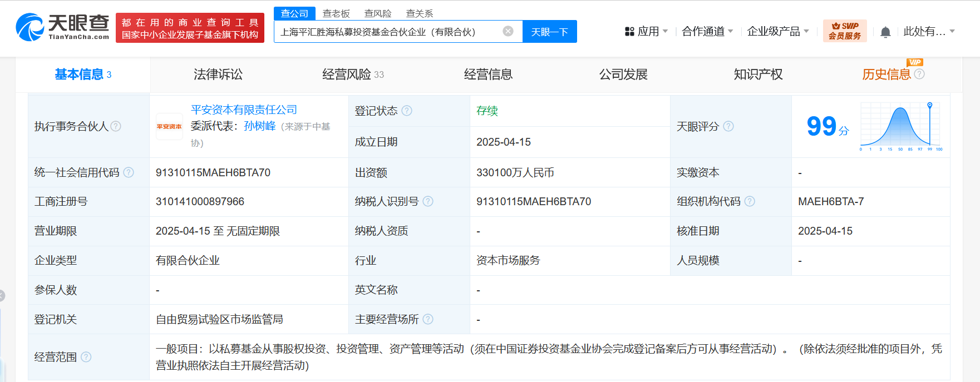
Task: Click help icon beside 纳税人识别号
Action: pyautogui.click(x=428, y=201)
